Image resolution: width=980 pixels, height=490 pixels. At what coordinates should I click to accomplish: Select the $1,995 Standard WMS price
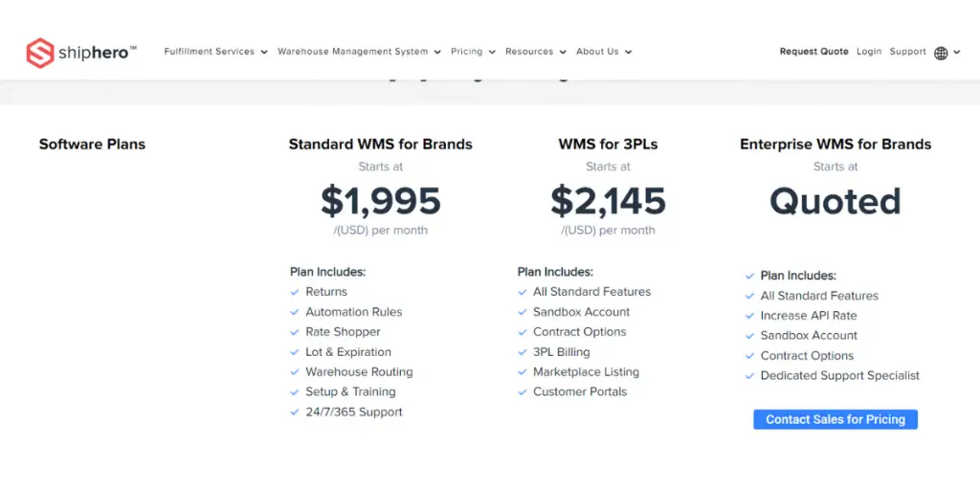pyautogui.click(x=380, y=201)
